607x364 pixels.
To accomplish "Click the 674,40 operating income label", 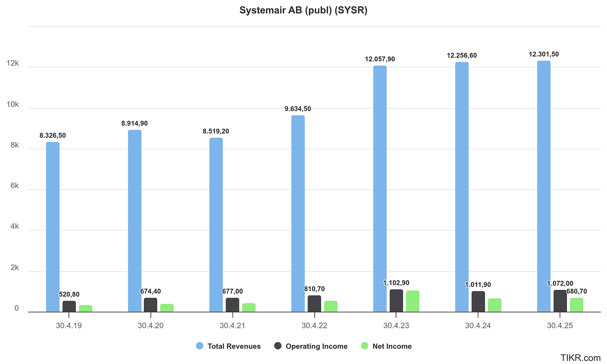I will pos(150,292).
